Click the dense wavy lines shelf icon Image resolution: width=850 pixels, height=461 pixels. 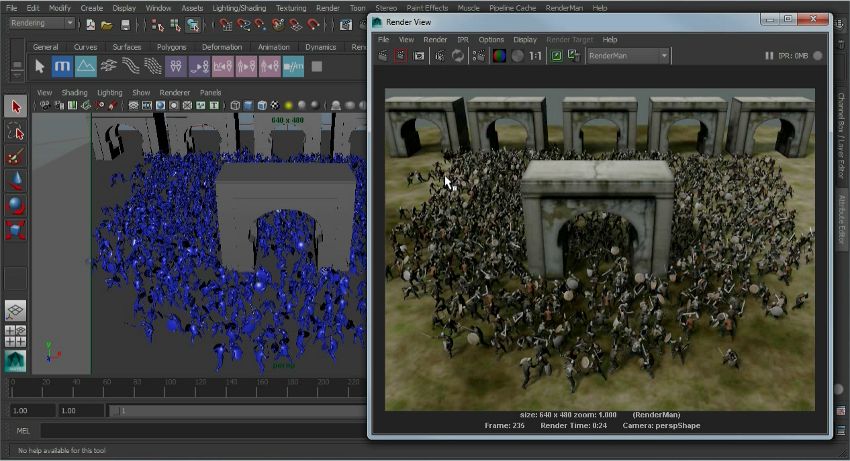pyautogui.click(x=153, y=66)
